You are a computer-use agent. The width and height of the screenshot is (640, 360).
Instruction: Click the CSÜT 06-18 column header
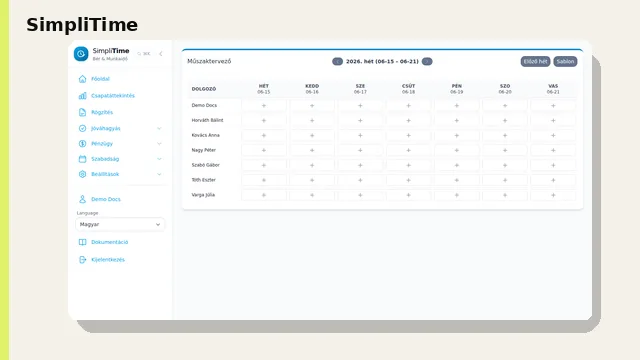(408, 89)
